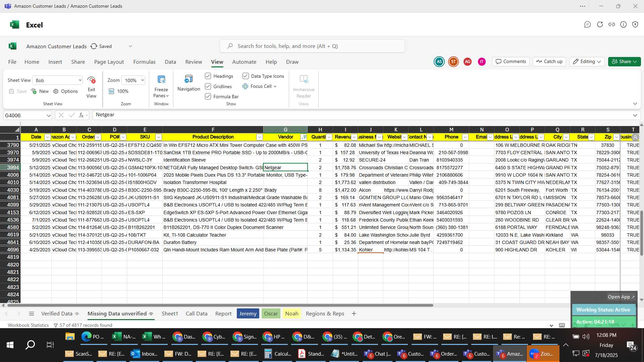644x362 pixels.
Task: Open the Home ribbon tab
Action: point(32,62)
